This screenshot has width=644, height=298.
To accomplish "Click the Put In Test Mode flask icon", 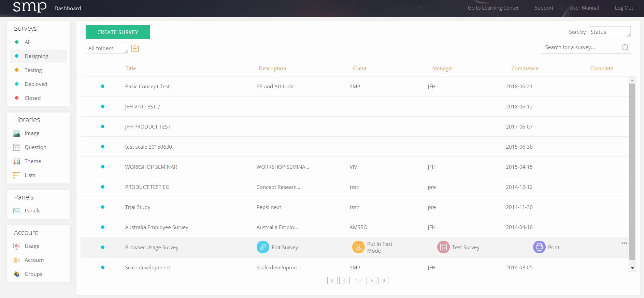I will [x=358, y=247].
